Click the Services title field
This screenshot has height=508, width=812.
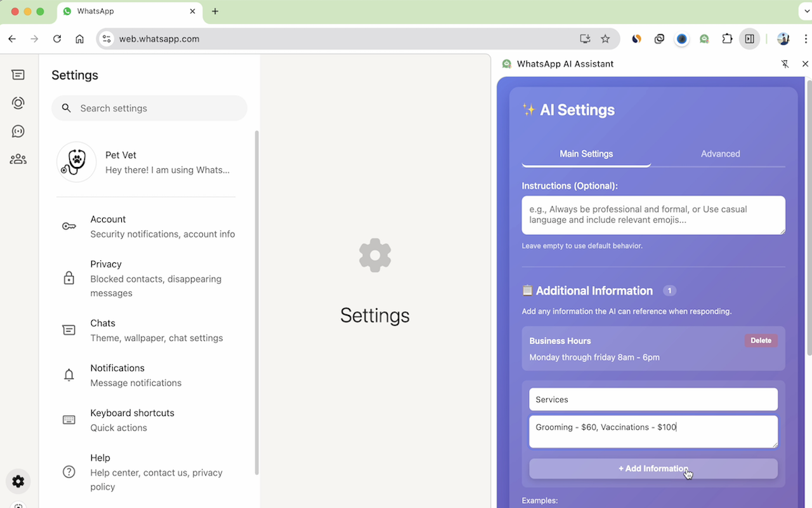[653, 399]
